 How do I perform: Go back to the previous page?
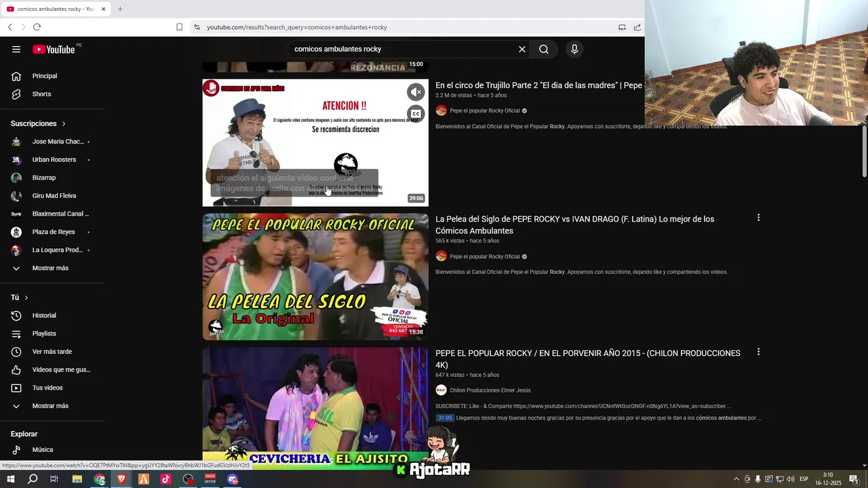pyautogui.click(x=9, y=27)
